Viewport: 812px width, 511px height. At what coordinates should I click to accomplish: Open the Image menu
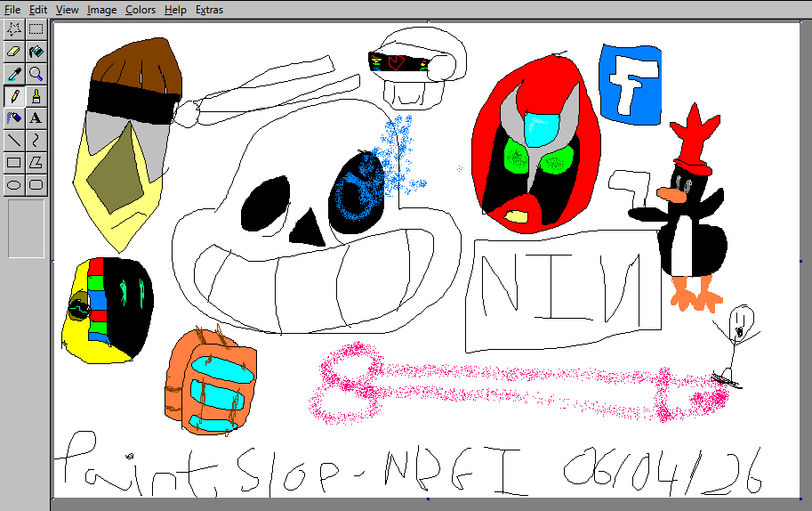101,9
